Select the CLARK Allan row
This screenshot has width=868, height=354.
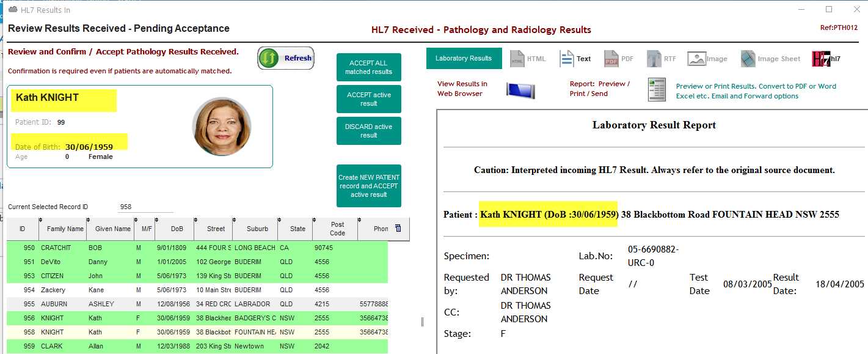point(197,347)
